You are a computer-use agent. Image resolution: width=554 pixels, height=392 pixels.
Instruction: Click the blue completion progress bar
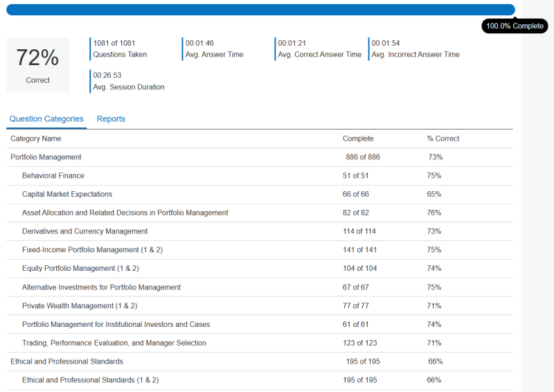point(260,10)
